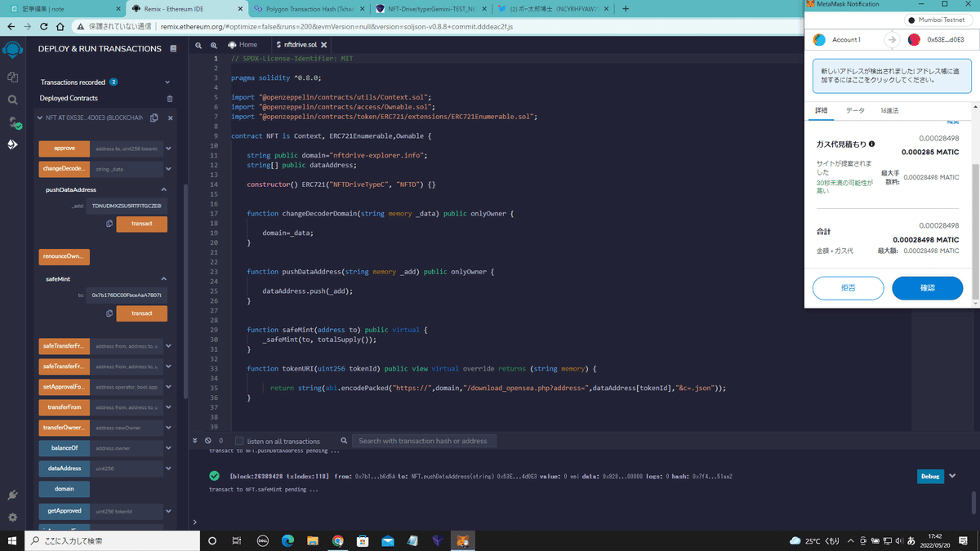Click the new address detected notice in MetaMask
Screen dimensions: 980x551
coord(892,76)
